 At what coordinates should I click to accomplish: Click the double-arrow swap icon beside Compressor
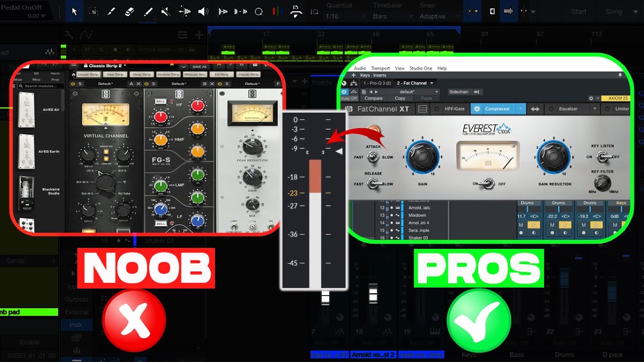(535, 109)
